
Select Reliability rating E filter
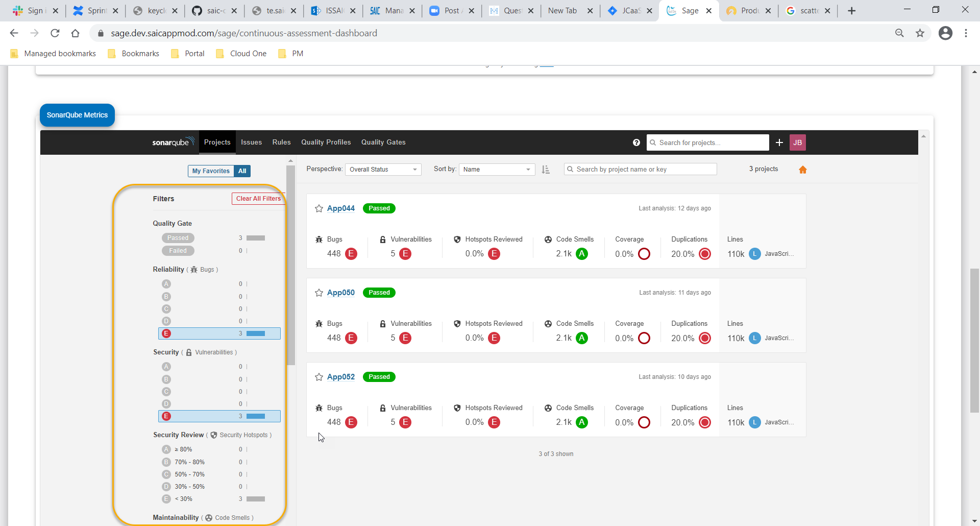point(219,333)
